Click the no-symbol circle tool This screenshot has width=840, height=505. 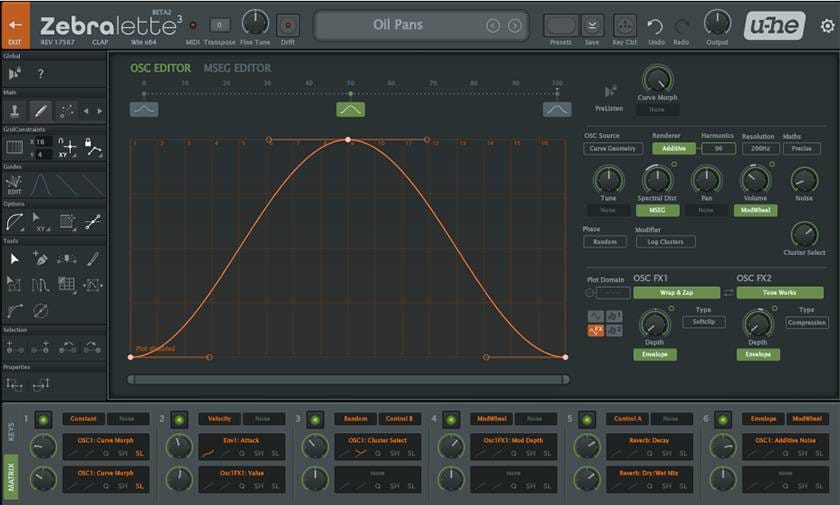40,311
